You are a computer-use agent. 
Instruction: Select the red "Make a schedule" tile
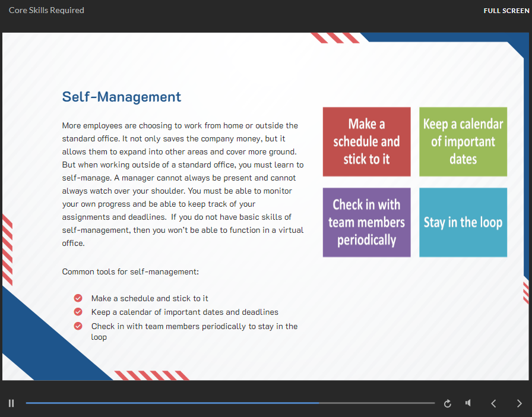click(x=366, y=141)
